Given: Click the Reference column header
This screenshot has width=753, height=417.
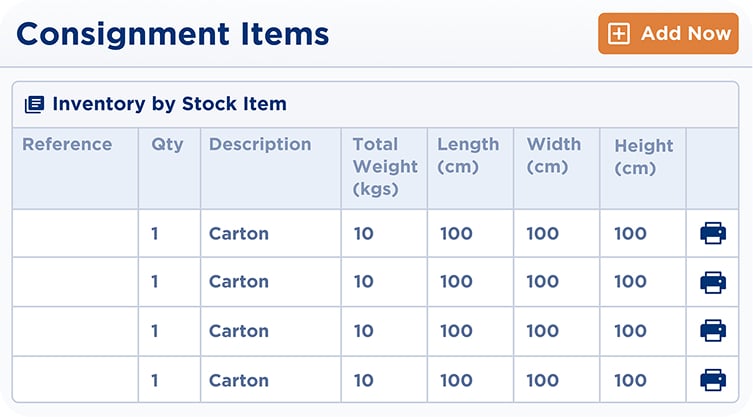Looking at the screenshot, I should (x=67, y=144).
